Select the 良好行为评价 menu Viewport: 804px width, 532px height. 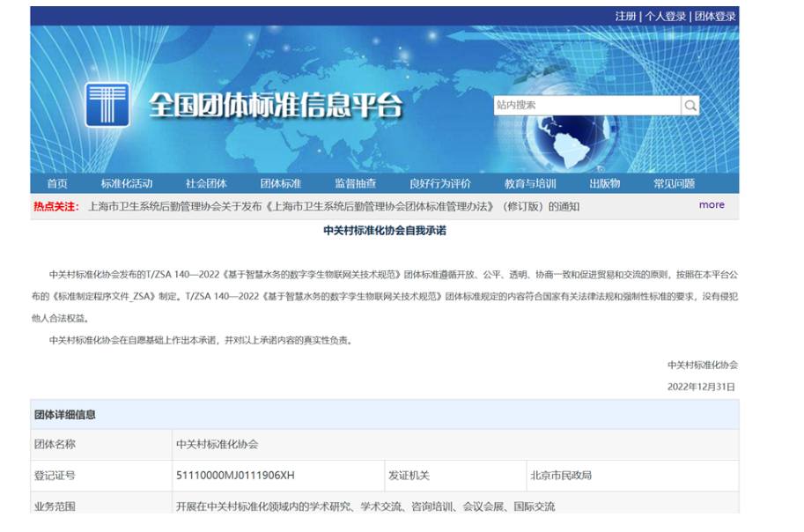(x=439, y=183)
